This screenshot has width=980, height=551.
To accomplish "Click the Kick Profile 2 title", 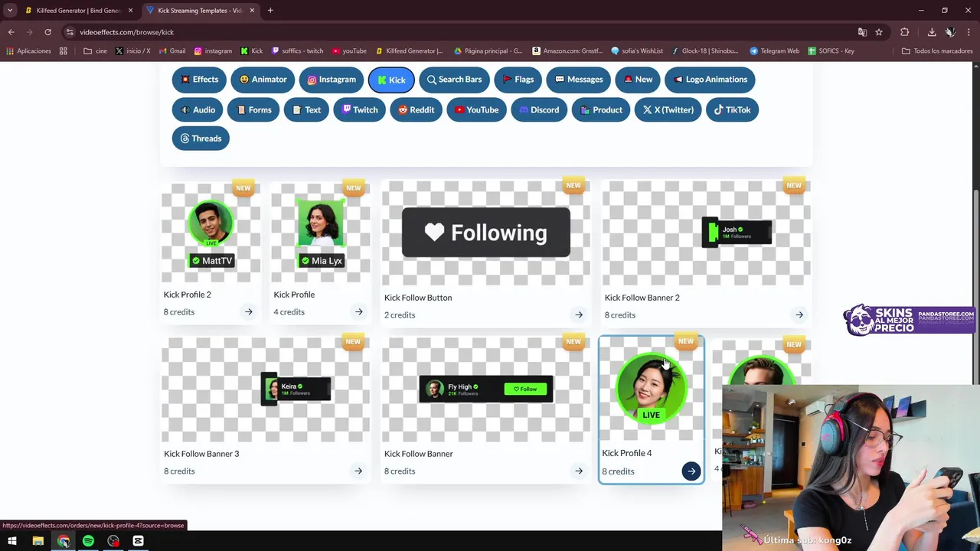I will [x=188, y=295].
